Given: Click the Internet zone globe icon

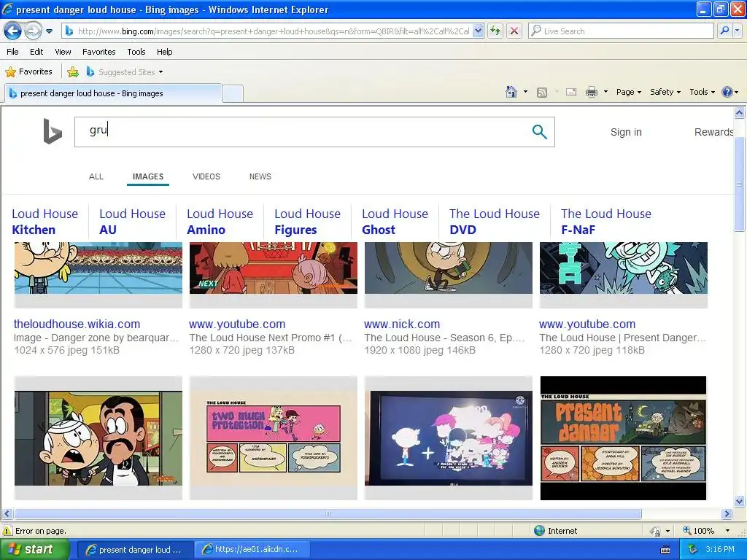Looking at the screenshot, I should 539,531.
